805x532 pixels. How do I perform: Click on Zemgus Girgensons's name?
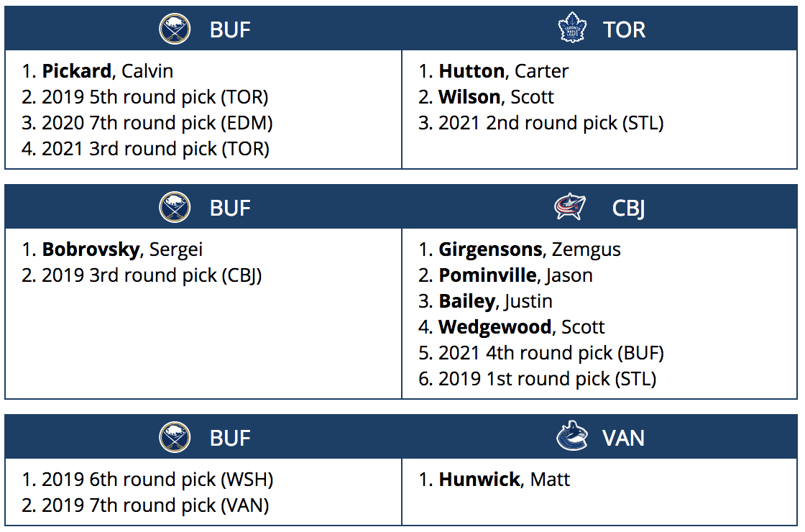point(529,249)
